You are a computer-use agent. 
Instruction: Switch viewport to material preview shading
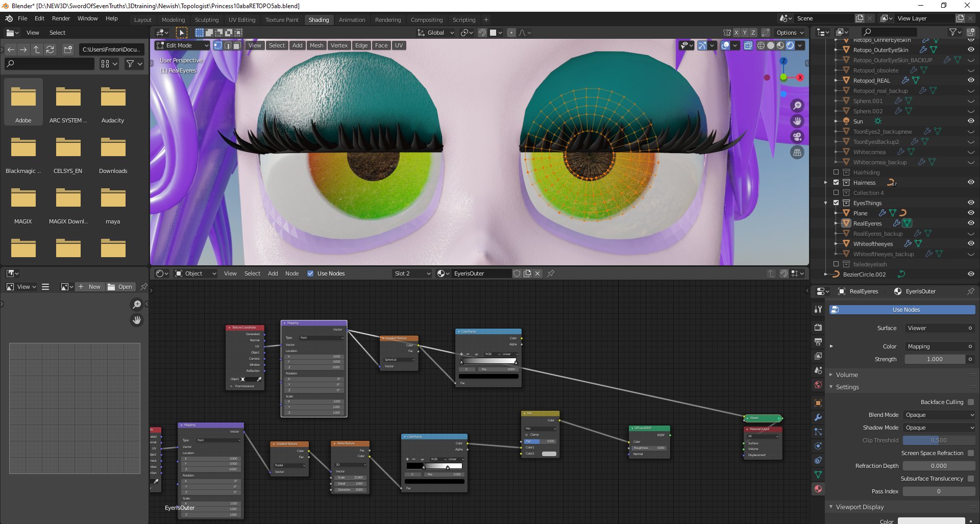pyautogui.click(x=780, y=45)
